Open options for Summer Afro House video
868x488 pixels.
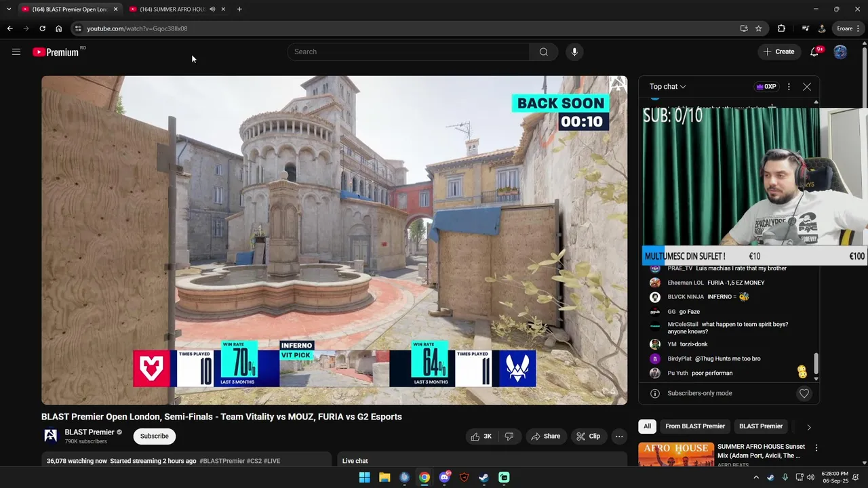click(816, 448)
